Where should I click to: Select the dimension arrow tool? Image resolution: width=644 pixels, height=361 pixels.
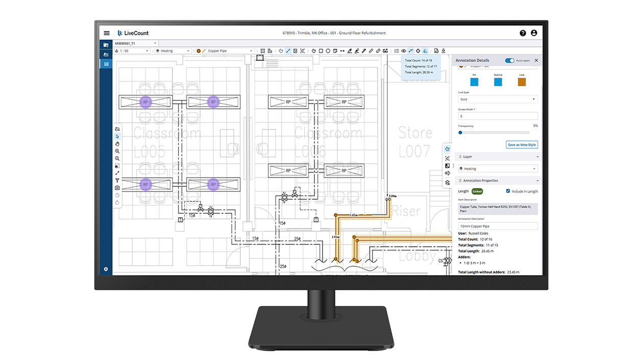point(342,51)
